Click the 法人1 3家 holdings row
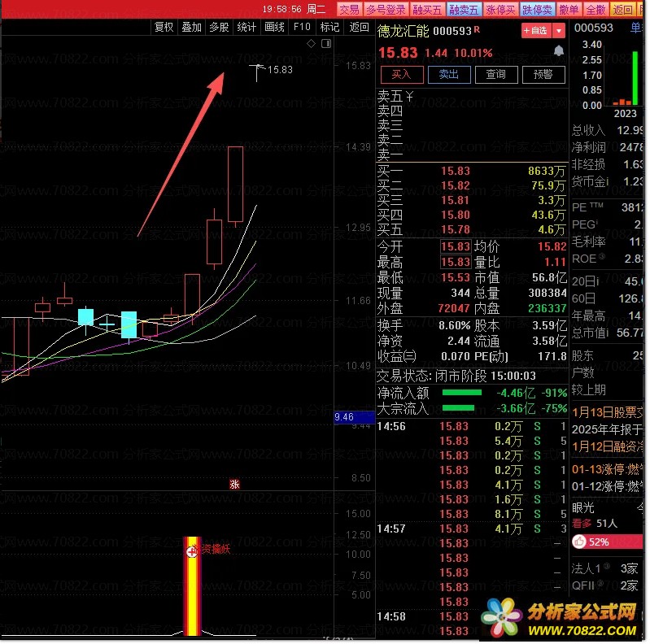This screenshot has height=644, width=650. pos(604,568)
